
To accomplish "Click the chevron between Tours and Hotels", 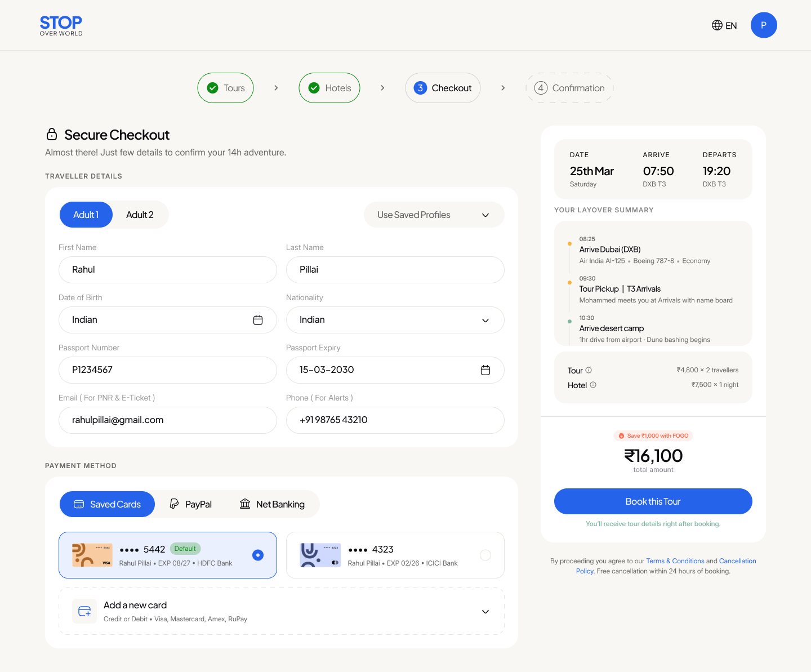I will tap(276, 88).
